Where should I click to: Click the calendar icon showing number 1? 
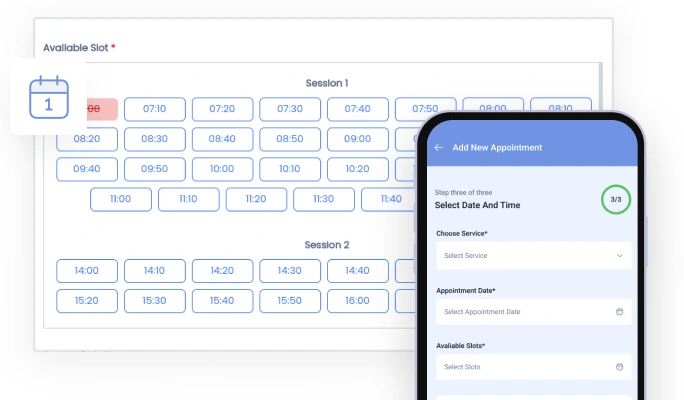47,97
